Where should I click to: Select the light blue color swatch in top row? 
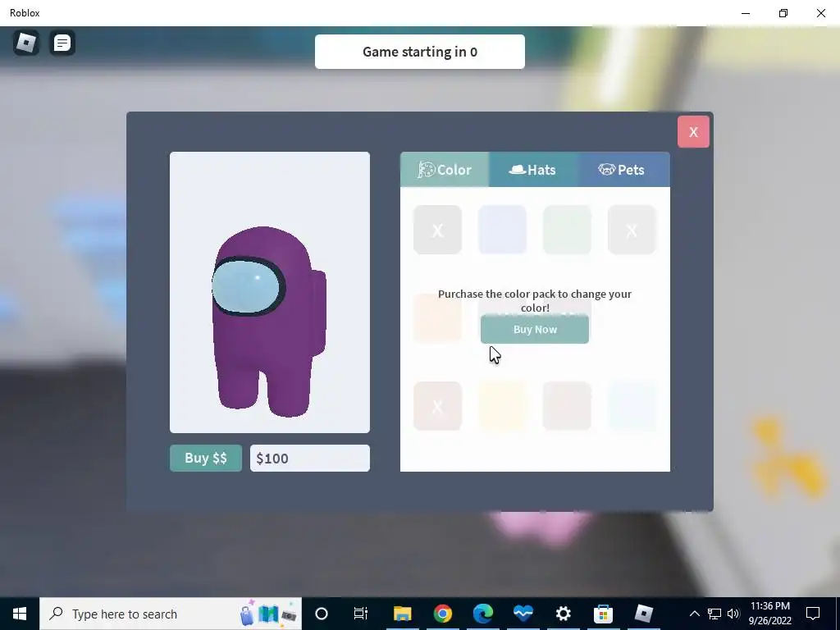click(x=502, y=230)
